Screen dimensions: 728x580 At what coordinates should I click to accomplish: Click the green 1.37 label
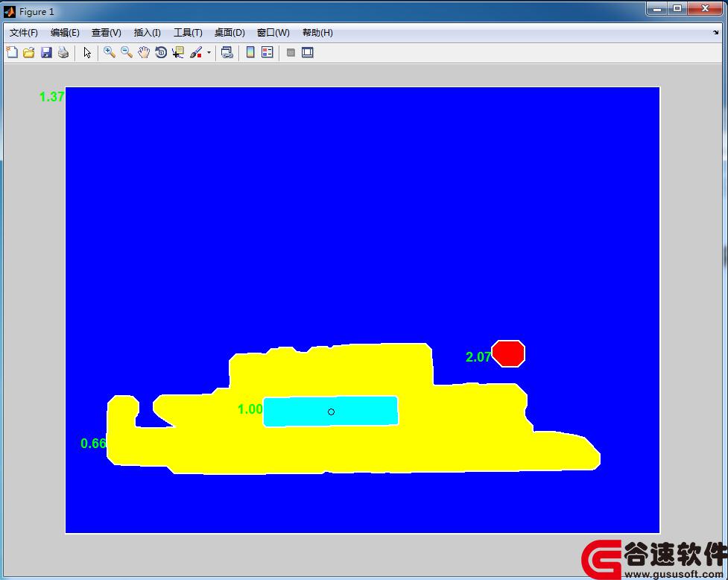pyautogui.click(x=51, y=97)
